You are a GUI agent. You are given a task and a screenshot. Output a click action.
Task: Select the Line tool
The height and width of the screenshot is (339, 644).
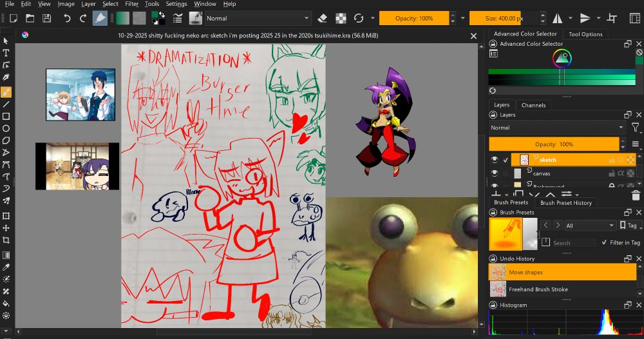(6, 104)
